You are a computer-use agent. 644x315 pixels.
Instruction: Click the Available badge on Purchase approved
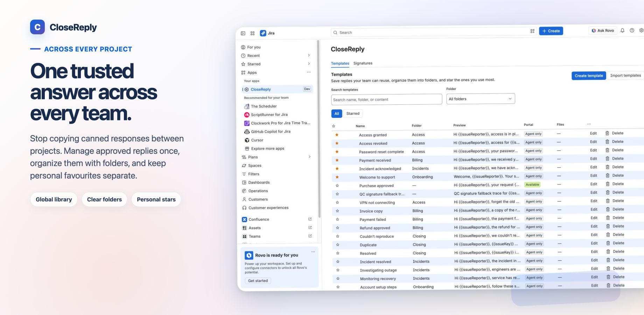[x=532, y=184]
